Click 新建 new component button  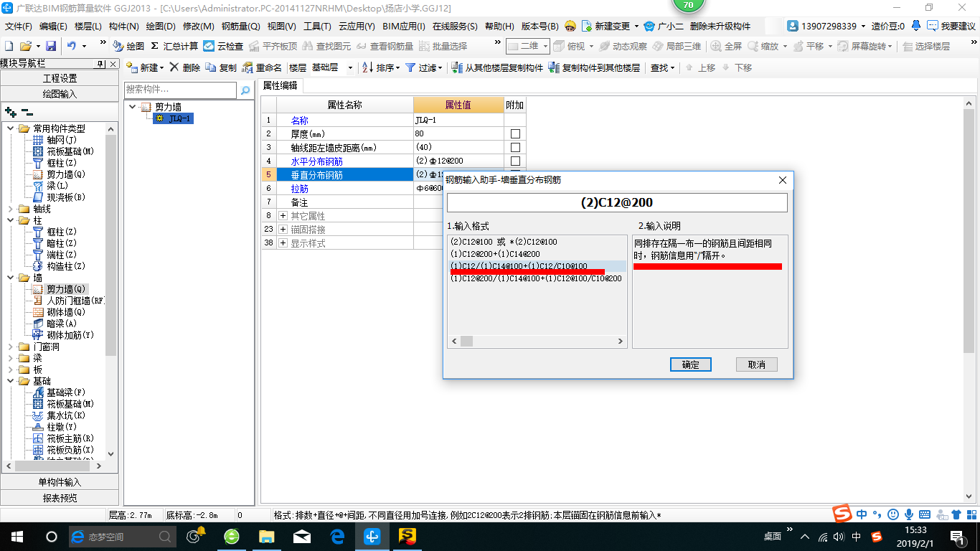coord(145,67)
